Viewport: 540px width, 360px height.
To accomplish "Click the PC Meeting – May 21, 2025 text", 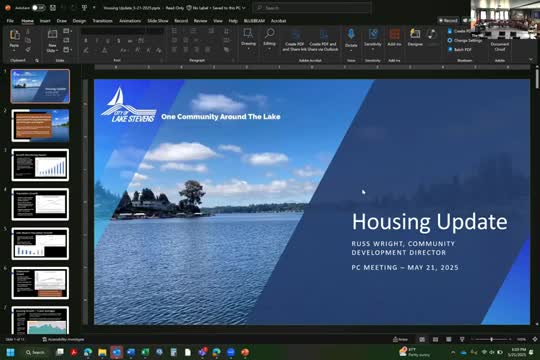I will 405,268.
